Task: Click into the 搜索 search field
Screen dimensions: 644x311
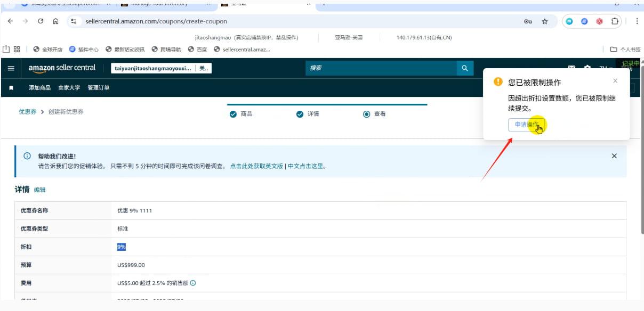Action: coord(381,68)
